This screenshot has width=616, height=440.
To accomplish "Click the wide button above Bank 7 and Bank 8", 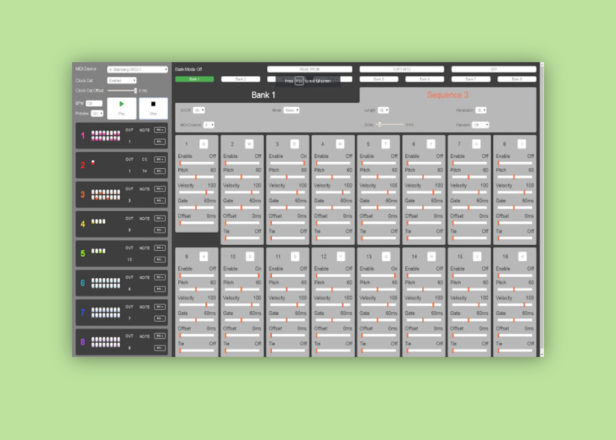I will pos(494,69).
